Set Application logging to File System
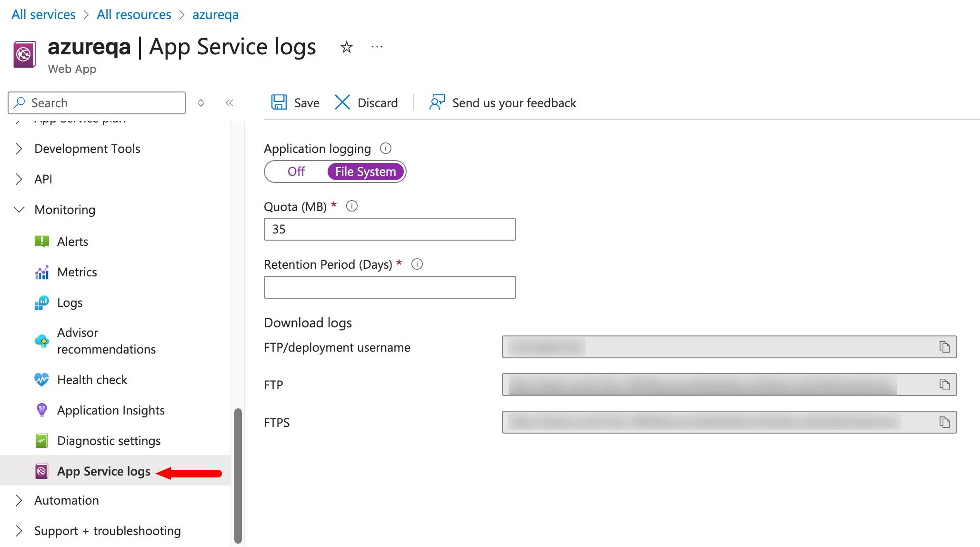Screen dimensions: 980x547 point(365,172)
